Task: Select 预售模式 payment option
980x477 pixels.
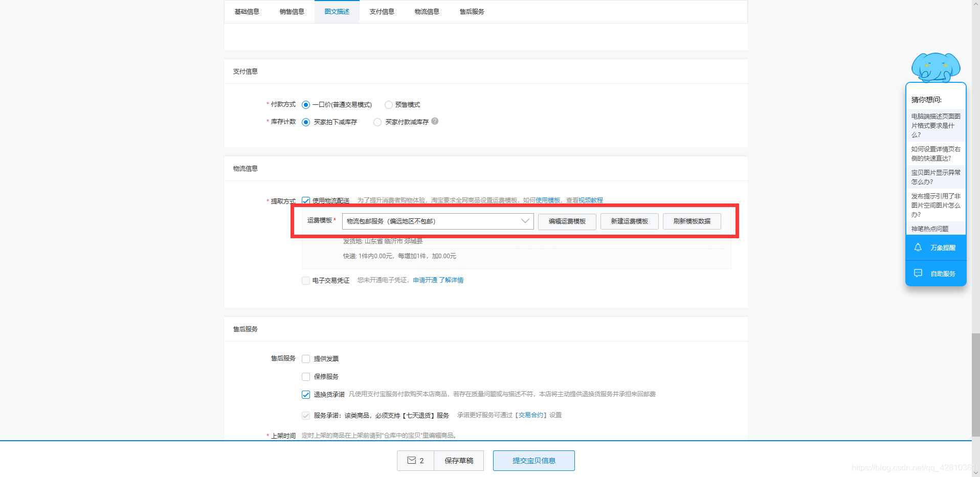Action: coord(389,105)
